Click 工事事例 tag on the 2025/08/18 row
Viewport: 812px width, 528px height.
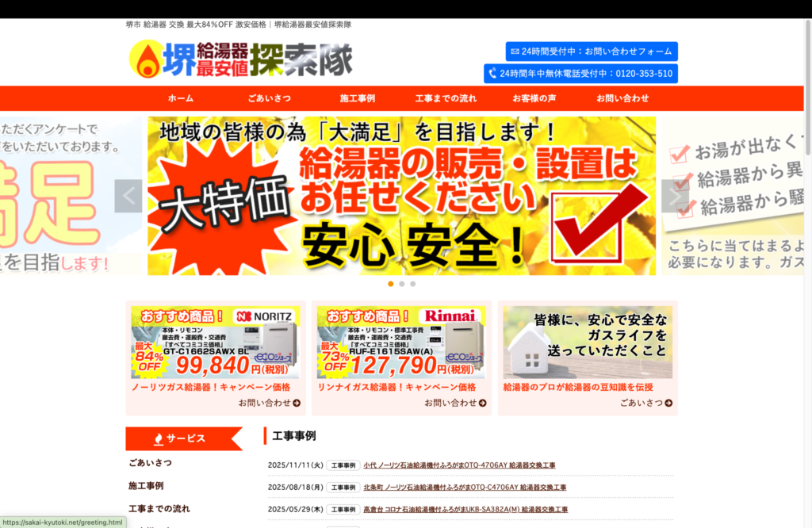343,487
